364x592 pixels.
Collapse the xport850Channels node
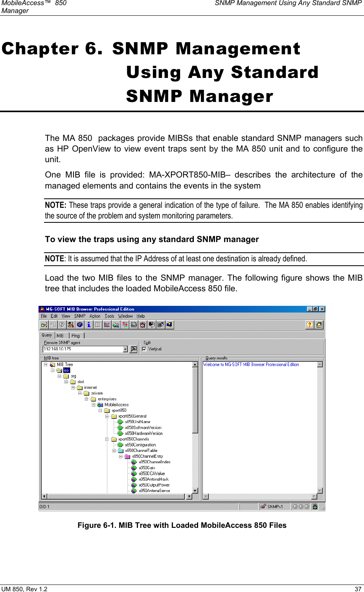tap(107, 439)
